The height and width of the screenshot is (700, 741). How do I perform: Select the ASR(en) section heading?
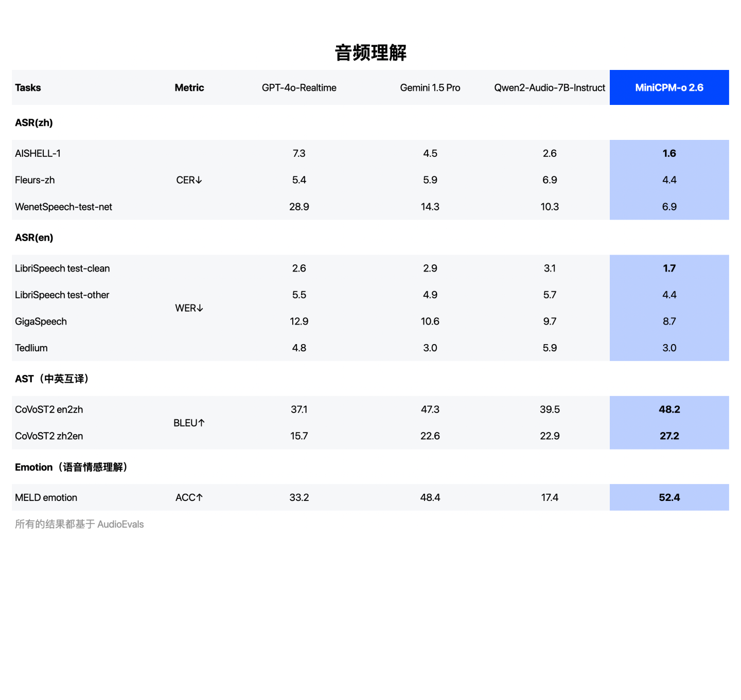pyautogui.click(x=34, y=238)
